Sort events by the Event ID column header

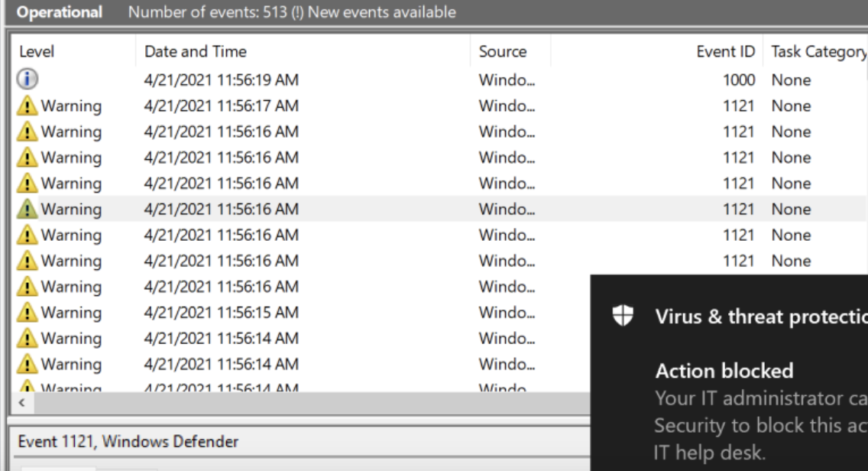coord(725,52)
